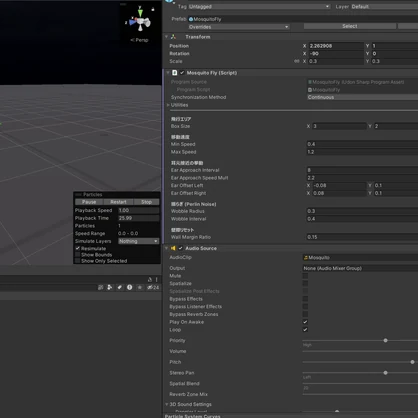Edit the Wall Margin Ratio field
418x418 pixels.
coord(362,237)
